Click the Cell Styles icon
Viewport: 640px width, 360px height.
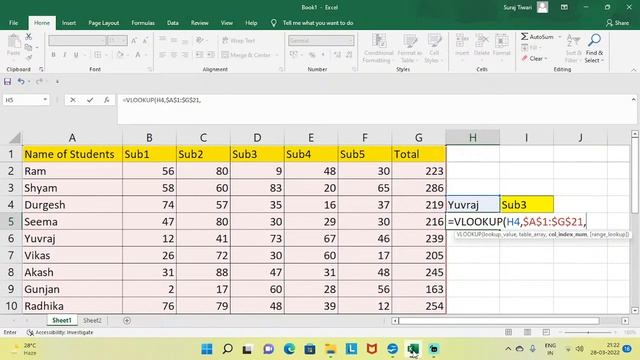[434, 41]
